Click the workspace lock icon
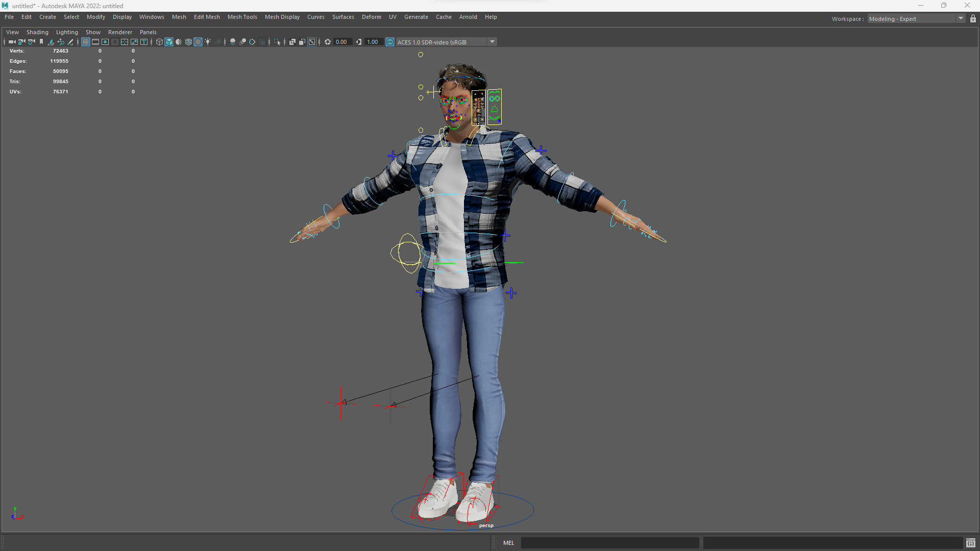This screenshot has width=980, height=551. tap(973, 19)
